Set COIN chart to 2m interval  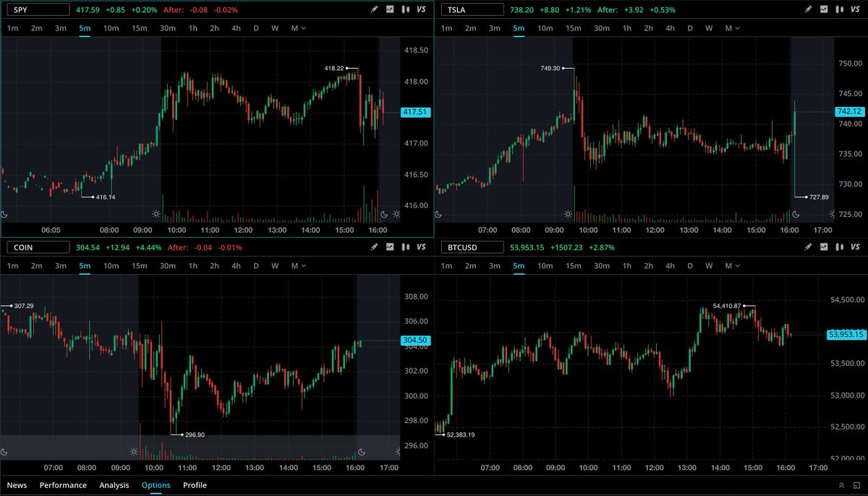tap(36, 265)
